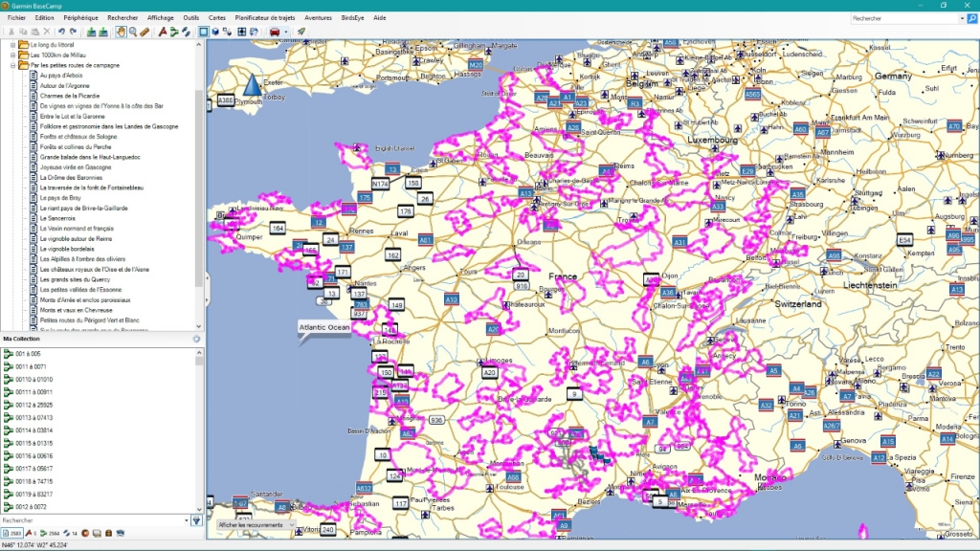Select 'Le vignoble bordelais' list
This screenshot has height=551, width=980.
[x=67, y=250]
